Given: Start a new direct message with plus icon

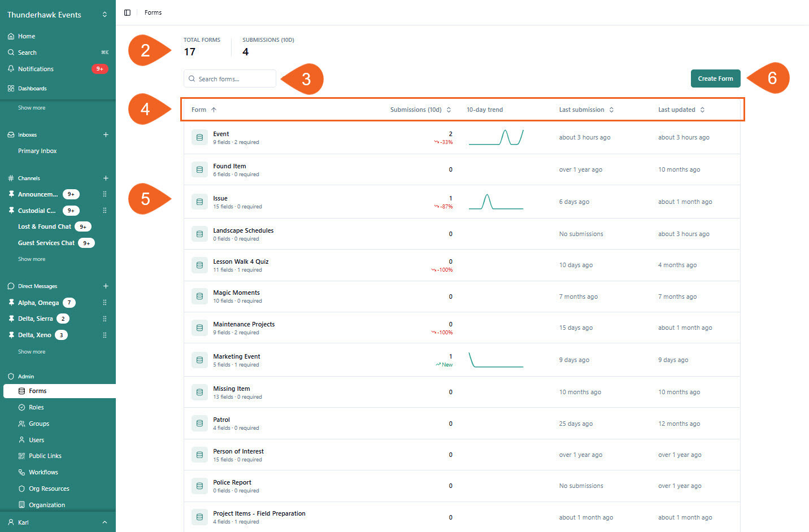Looking at the screenshot, I should tap(106, 286).
